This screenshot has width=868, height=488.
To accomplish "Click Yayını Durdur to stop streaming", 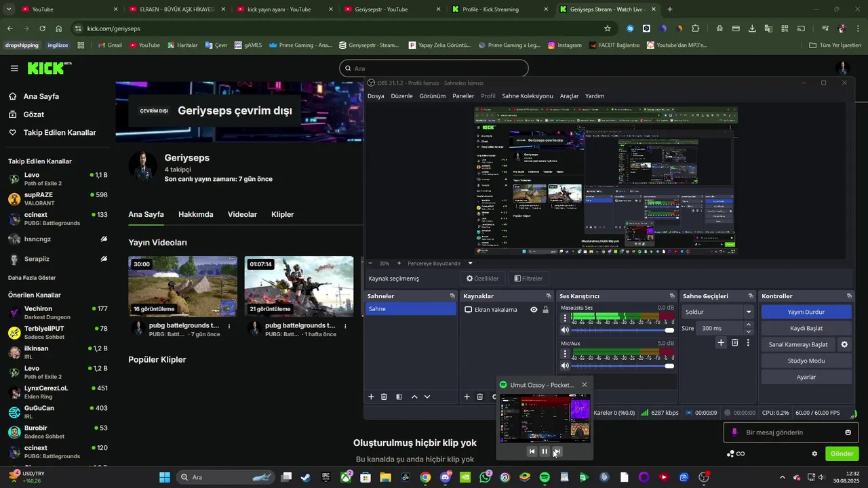I will [806, 312].
